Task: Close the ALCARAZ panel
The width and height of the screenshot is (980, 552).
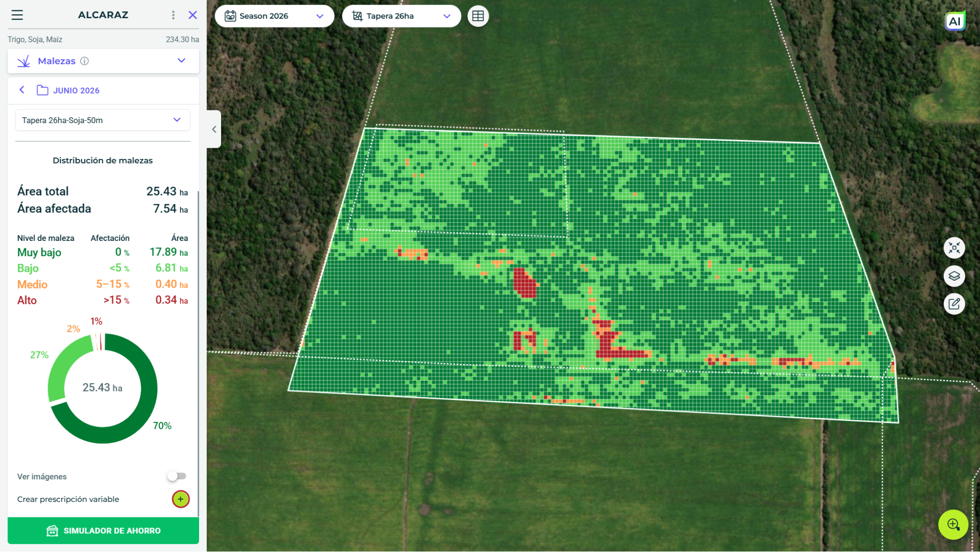Action: coord(193,15)
